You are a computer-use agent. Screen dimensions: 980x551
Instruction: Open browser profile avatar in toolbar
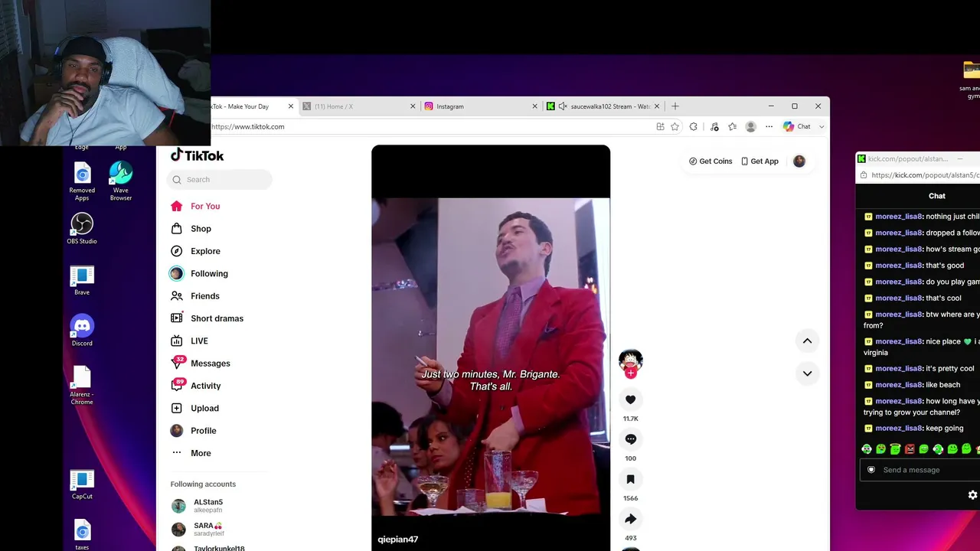coord(751,126)
